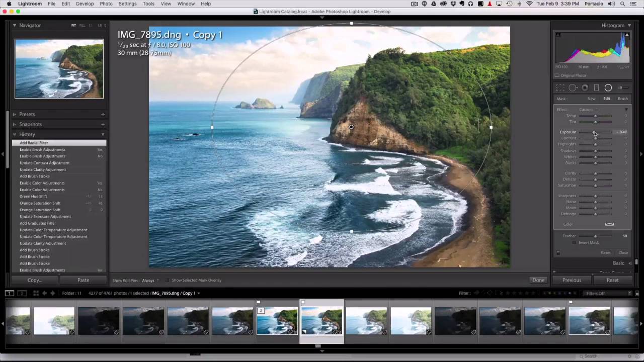Click the Done button
The image size is (644, 362).
click(x=538, y=280)
